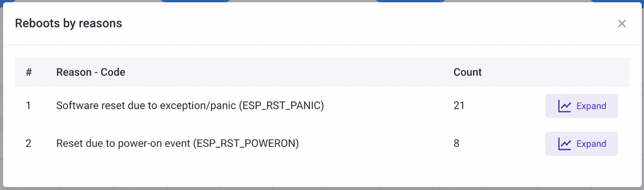Click chart icon in ESP_RST_PANIC row
The image size is (644, 190).
coord(564,106)
